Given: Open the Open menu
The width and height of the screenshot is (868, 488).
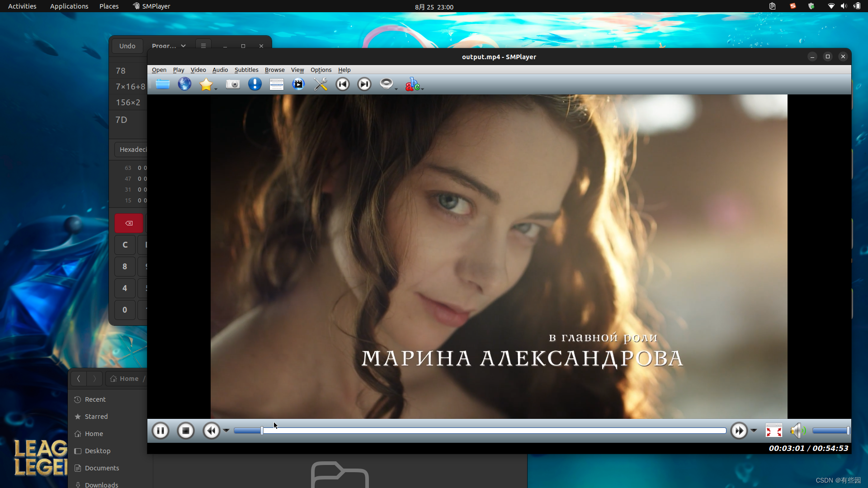Looking at the screenshot, I should point(159,70).
